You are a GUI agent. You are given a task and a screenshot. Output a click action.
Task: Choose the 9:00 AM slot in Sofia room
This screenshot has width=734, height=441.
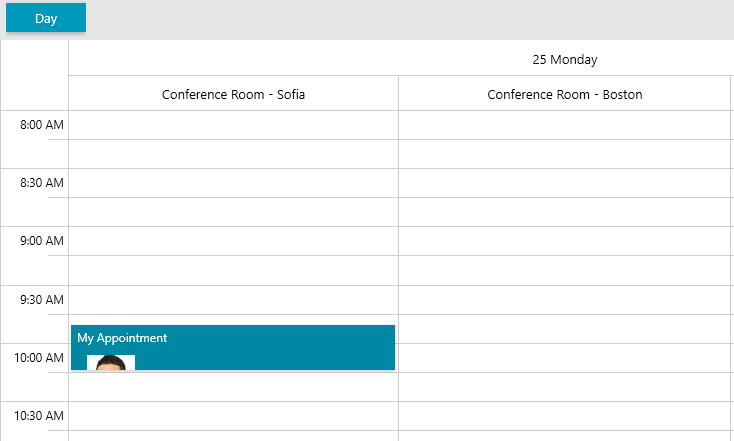233,241
